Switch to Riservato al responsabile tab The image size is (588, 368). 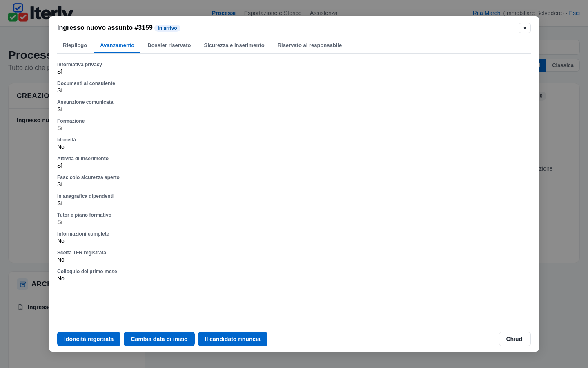coord(310,45)
